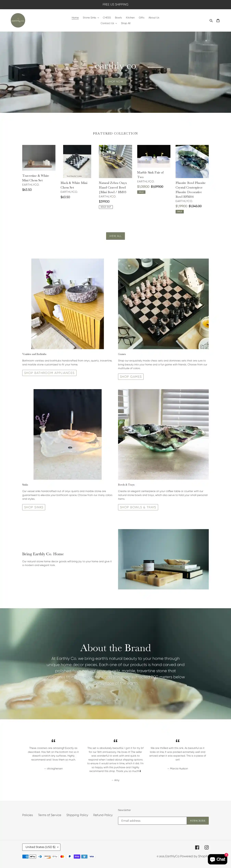Expand the Stone Sinks menu
The height and width of the screenshot is (868, 231).
(91, 18)
